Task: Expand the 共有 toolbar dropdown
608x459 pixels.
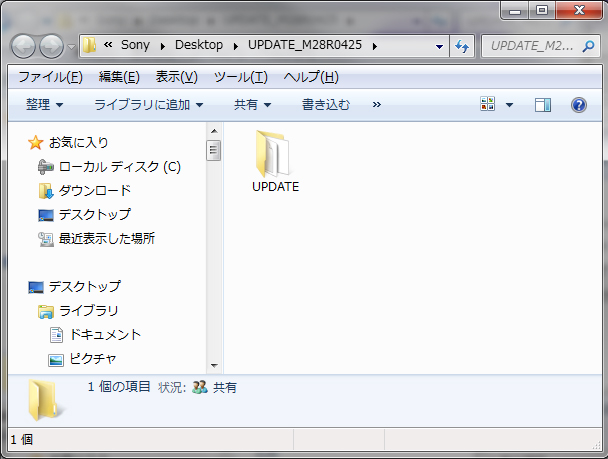Action: click(x=252, y=104)
